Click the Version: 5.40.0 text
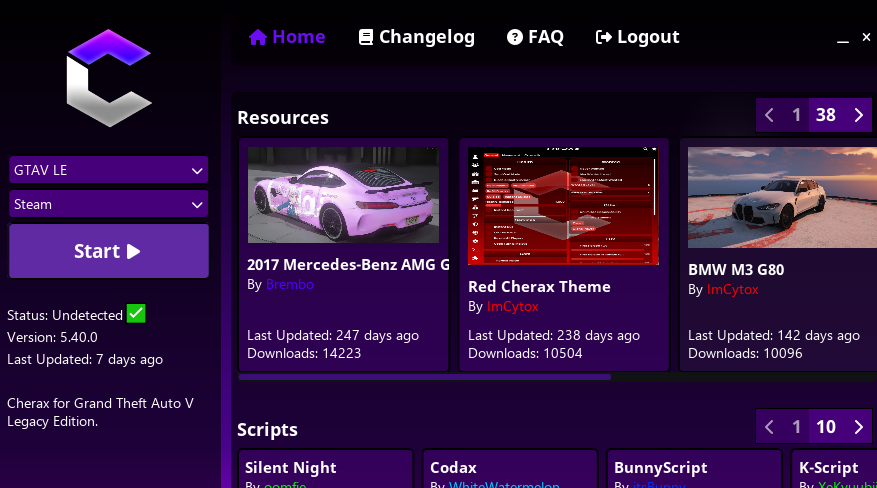This screenshot has height=488, width=877. coord(52,338)
